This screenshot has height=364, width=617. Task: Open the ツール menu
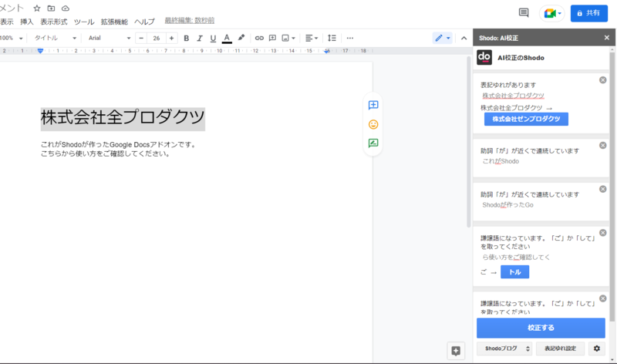pos(84,22)
